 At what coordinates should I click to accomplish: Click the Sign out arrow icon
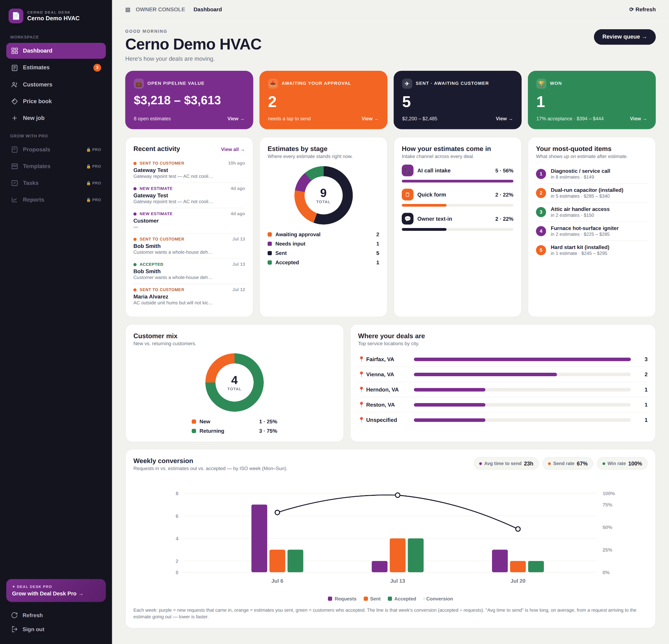15,629
